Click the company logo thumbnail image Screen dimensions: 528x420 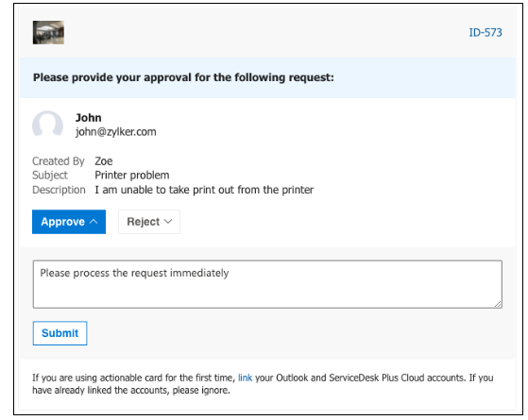pos(48,32)
